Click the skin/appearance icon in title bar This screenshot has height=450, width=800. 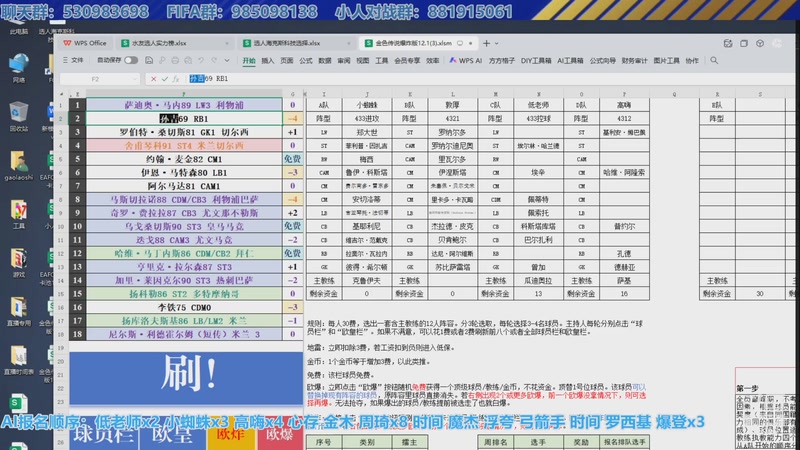point(760,43)
